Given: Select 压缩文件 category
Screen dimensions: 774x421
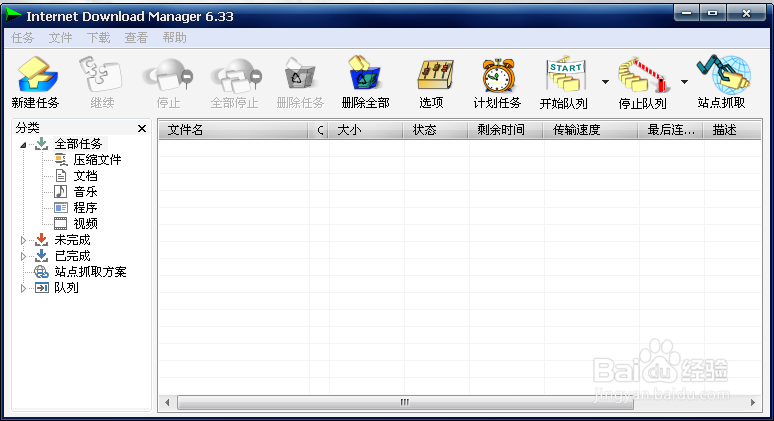Looking at the screenshot, I should click(97, 160).
